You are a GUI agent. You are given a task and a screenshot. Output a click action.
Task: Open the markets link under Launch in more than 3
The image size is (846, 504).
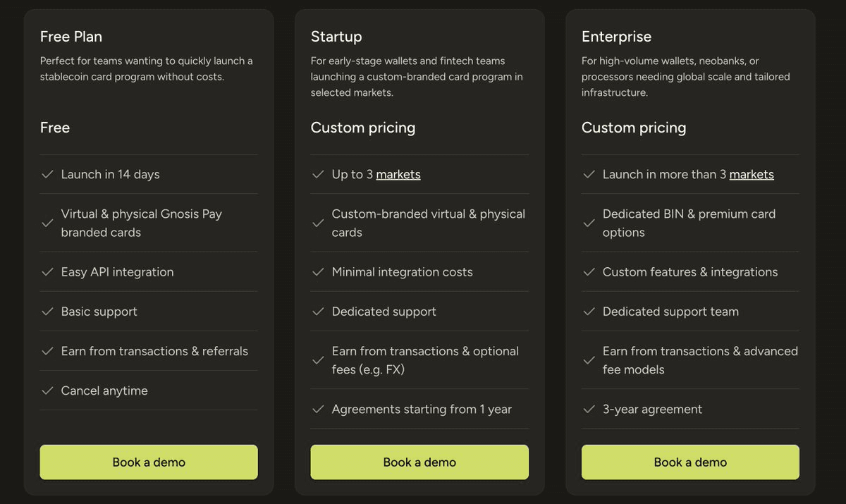(752, 175)
